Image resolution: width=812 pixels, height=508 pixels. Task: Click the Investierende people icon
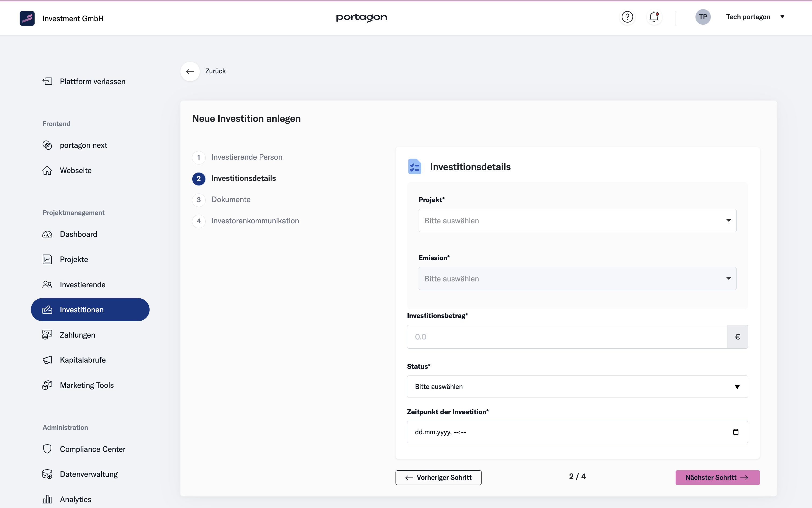coord(47,285)
